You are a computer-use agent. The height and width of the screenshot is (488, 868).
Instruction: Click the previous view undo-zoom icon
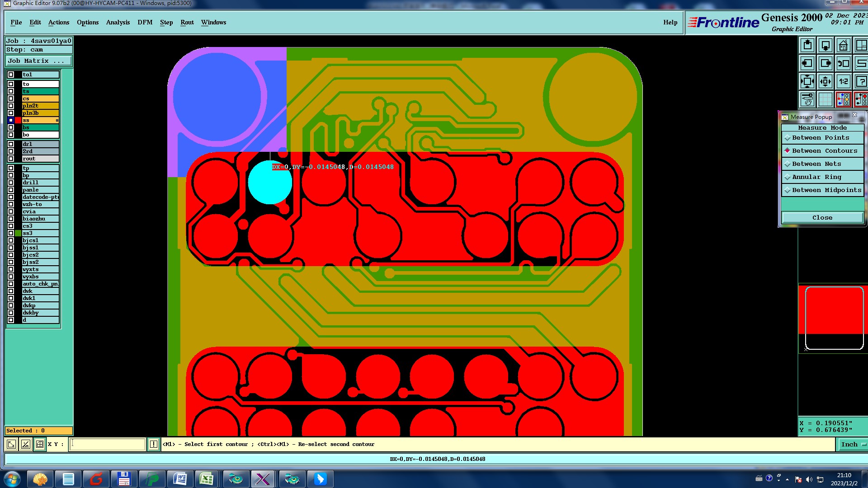point(843,63)
